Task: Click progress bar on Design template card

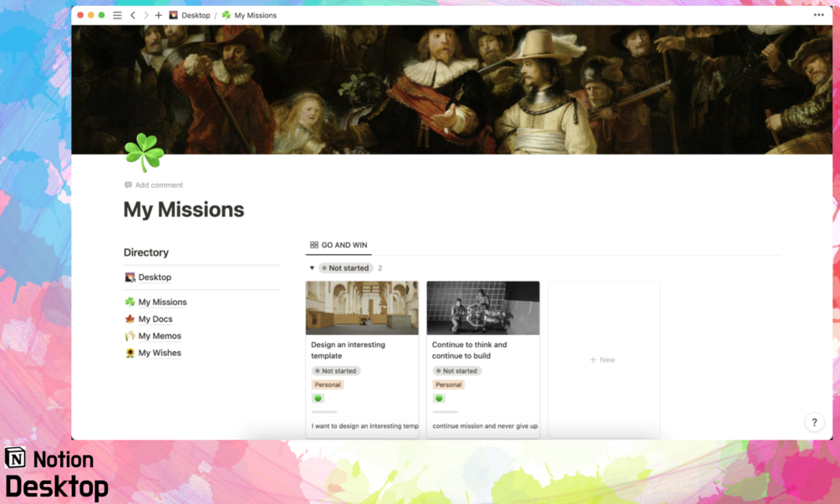Action: coord(324,412)
